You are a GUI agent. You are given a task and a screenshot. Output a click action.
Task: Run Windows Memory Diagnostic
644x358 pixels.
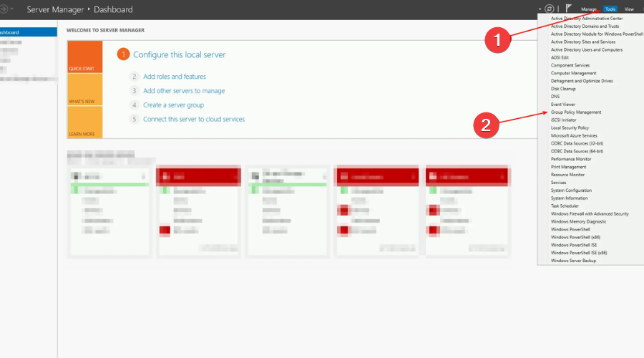coord(578,221)
